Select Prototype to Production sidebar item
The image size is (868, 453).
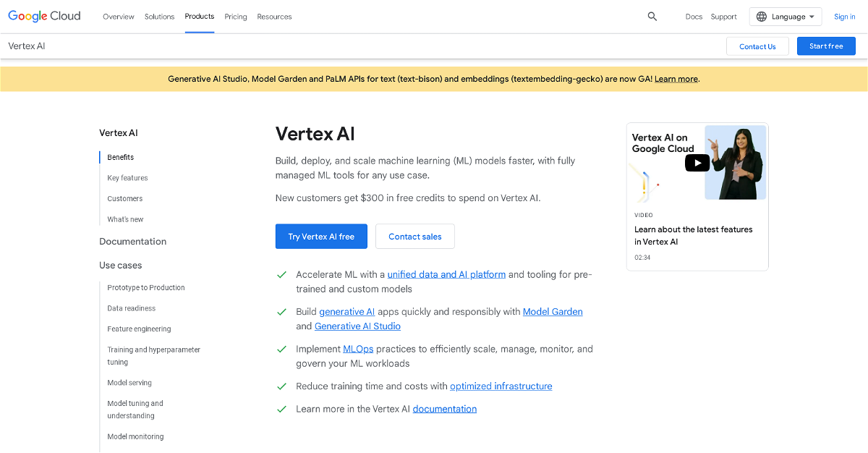(x=146, y=288)
